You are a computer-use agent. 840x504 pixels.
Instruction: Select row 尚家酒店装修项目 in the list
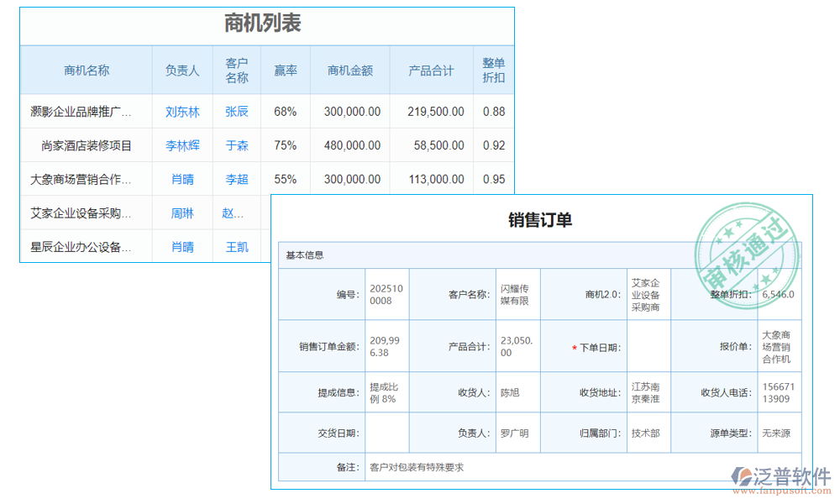tap(87, 144)
